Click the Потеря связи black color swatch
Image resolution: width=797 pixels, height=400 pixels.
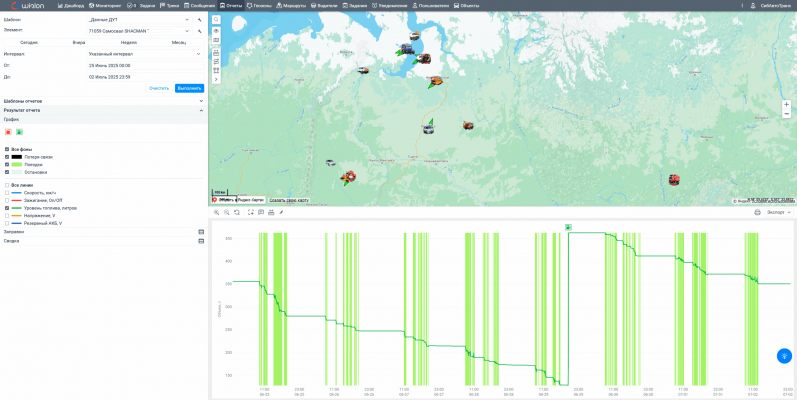click(x=16, y=157)
